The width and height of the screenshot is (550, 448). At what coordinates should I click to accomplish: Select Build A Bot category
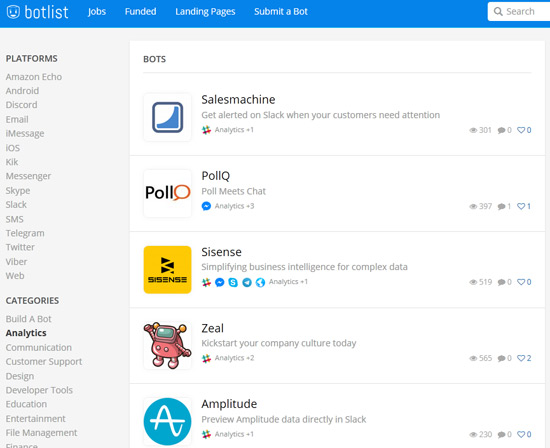pos(28,319)
